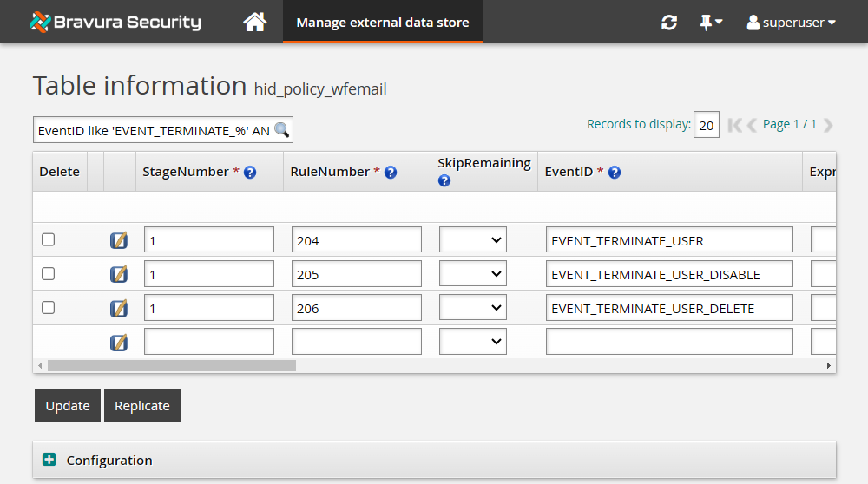Image resolution: width=868 pixels, height=484 pixels.
Task: Click the scrollbar left arrow
Action: click(x=40, y=366)
